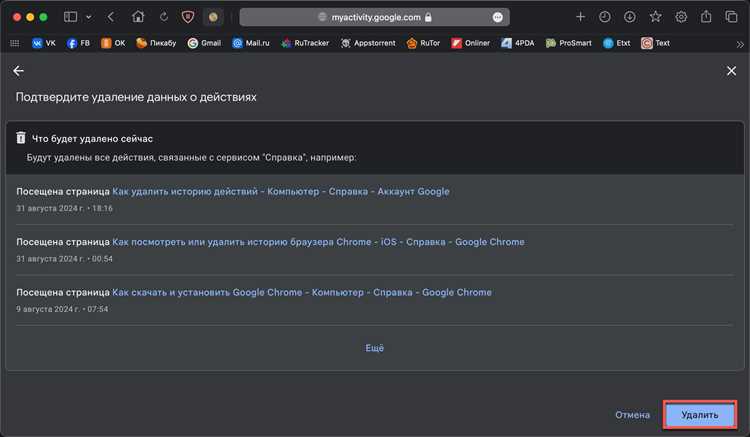Viewport: 750px width, 437px height.
Task: Go back with the arrow above the heading
Action: (19, 71)
